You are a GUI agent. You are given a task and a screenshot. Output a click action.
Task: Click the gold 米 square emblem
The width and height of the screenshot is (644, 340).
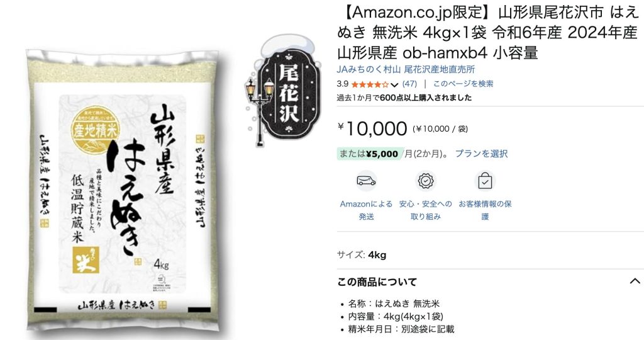pyautogui.click(x=86, y=260)
